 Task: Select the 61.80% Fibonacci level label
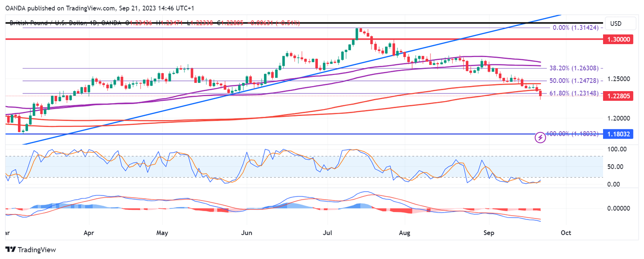(574, 93)
